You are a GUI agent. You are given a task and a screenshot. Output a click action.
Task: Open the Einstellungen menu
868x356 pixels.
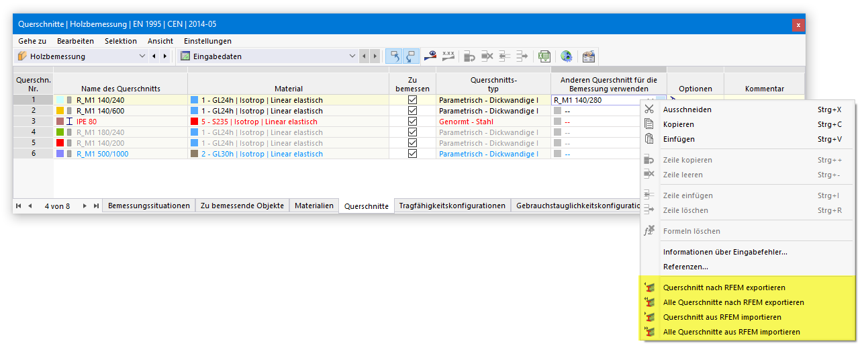(207, 41)
